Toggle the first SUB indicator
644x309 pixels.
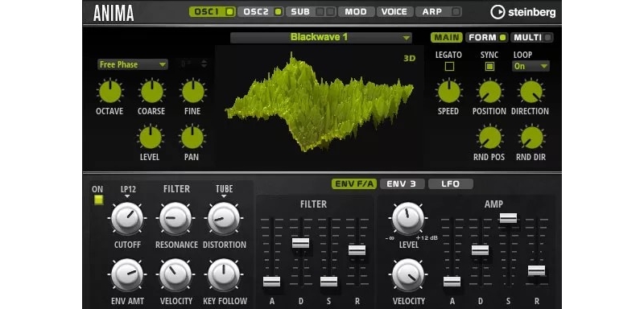[x=320, y=12]
